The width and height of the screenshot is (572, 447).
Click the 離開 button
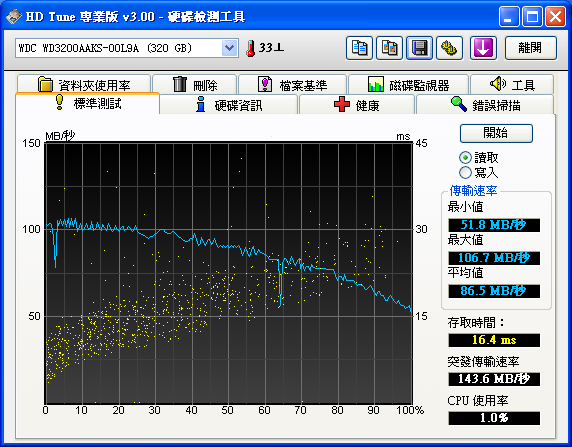pyautogui.click(x=531, y=48)
